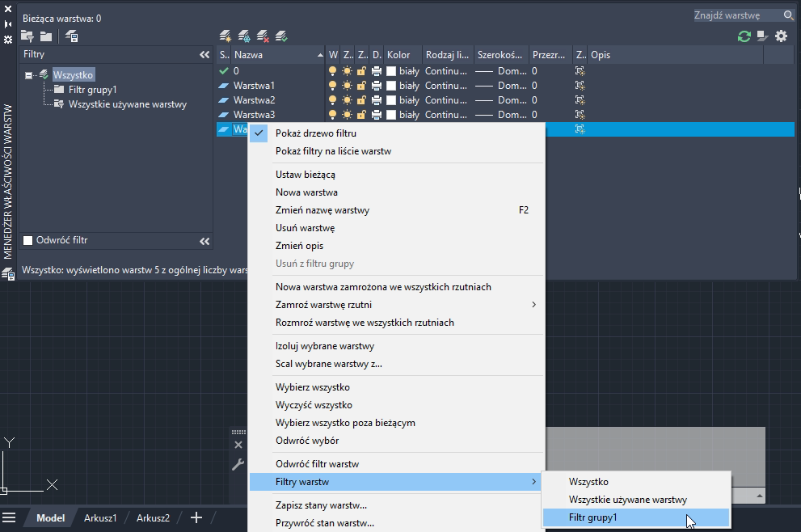Choose Zmień nazwę warstwy from the context menu
This screenshot has height=532, width=801.
396,210
